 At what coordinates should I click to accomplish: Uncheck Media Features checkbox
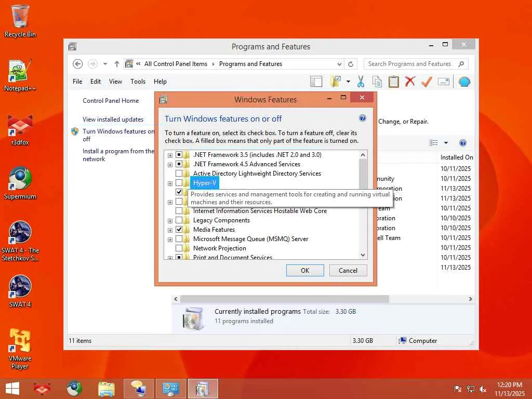[x=179, y=229]
